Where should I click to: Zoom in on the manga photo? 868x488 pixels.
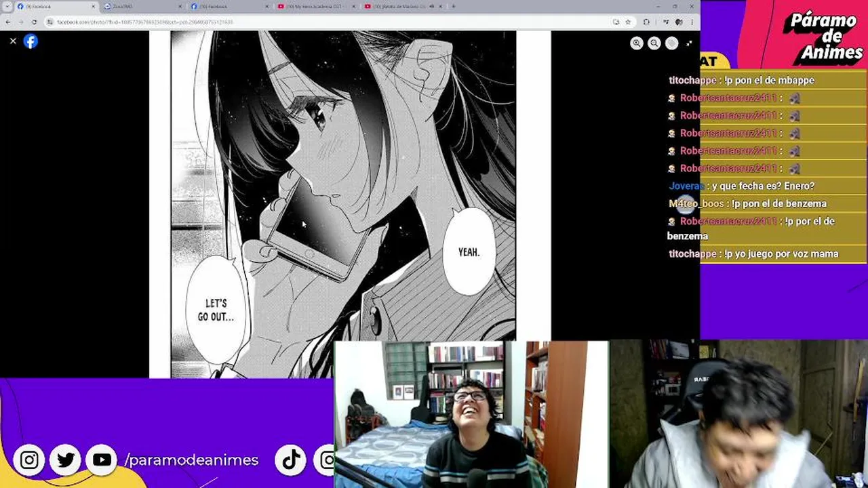point(636,43)
